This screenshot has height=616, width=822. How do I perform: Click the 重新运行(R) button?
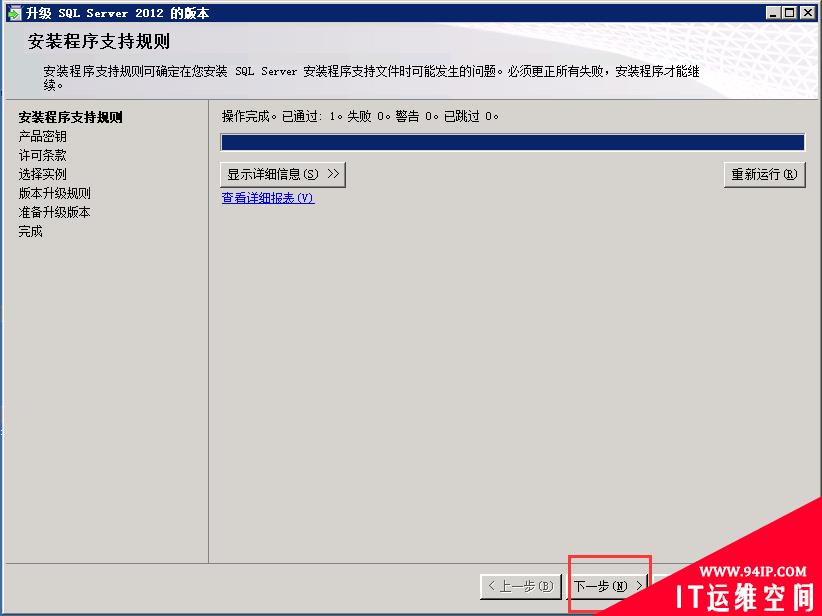click(764, 174)
